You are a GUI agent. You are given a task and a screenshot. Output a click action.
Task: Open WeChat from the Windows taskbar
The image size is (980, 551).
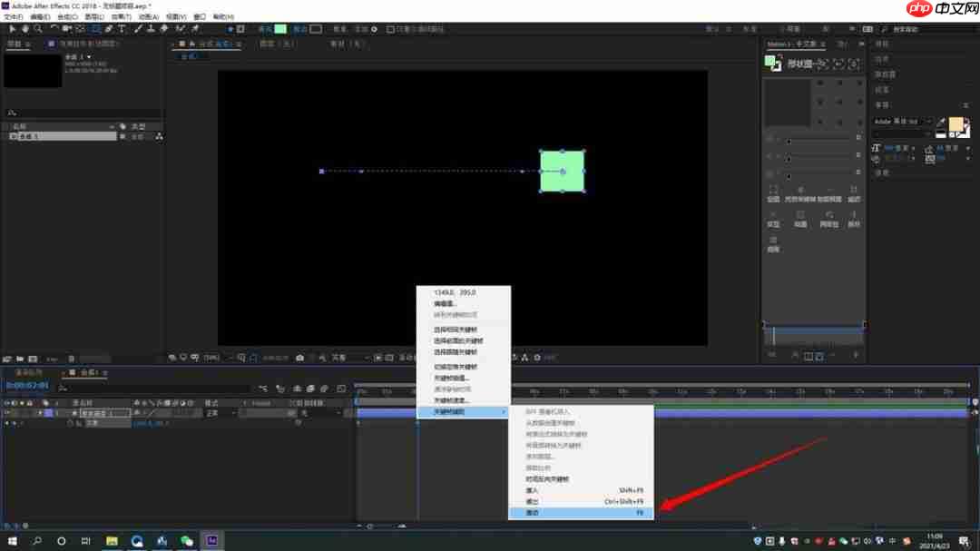click(187, 541)
